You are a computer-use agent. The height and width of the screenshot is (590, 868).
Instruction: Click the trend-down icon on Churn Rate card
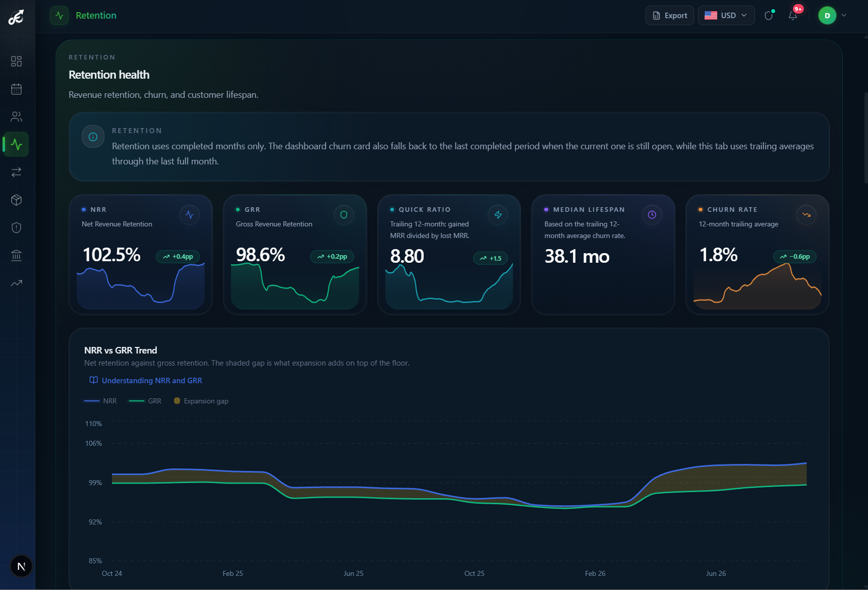click(806, 215)
